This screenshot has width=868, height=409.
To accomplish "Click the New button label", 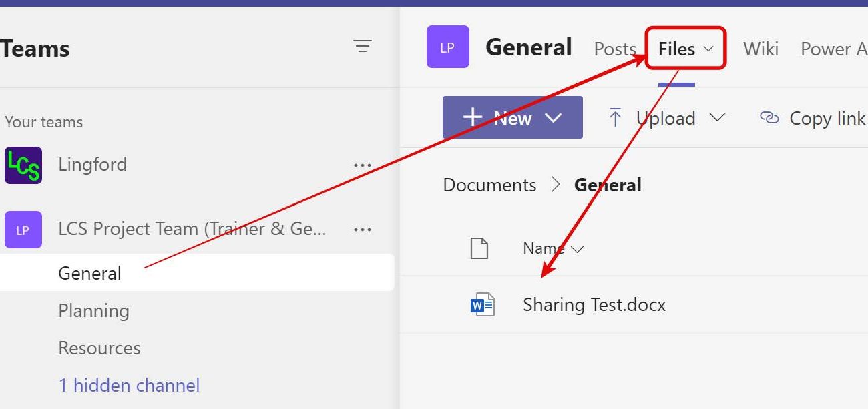I will [x=513, y=118].
